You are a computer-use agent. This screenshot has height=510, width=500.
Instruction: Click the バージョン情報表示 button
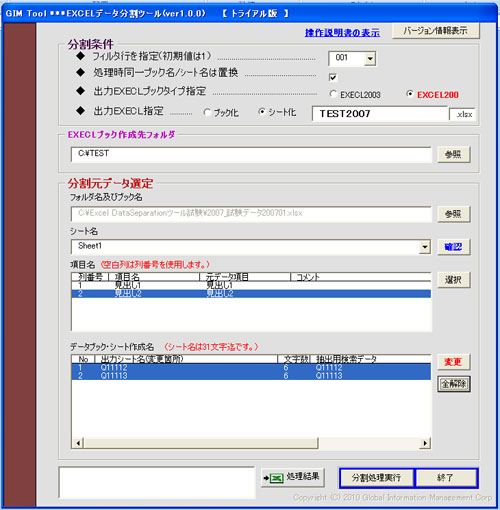(436, 31)
